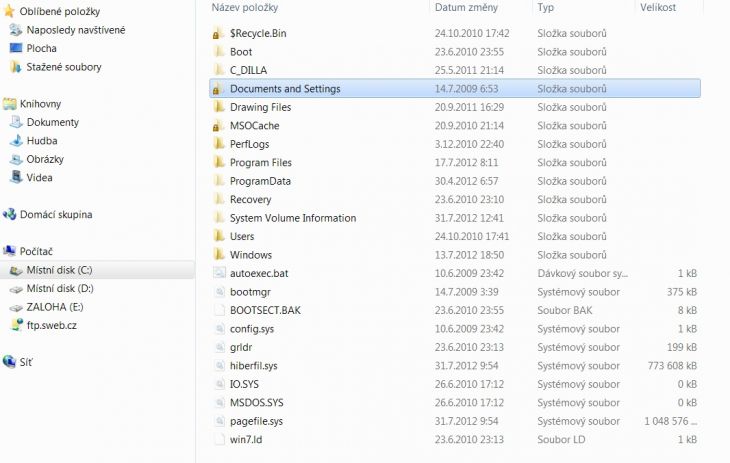Select the Users folder name

(242, 237)
